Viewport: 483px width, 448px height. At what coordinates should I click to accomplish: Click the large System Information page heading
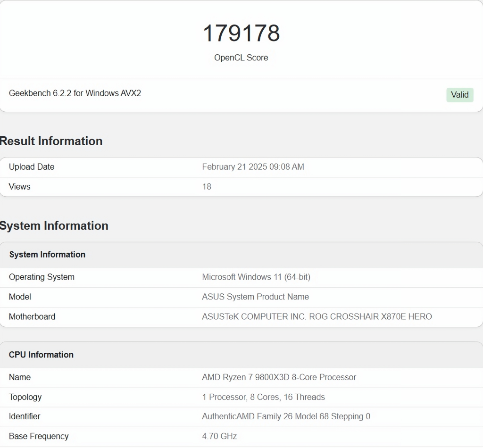(54, 226)
